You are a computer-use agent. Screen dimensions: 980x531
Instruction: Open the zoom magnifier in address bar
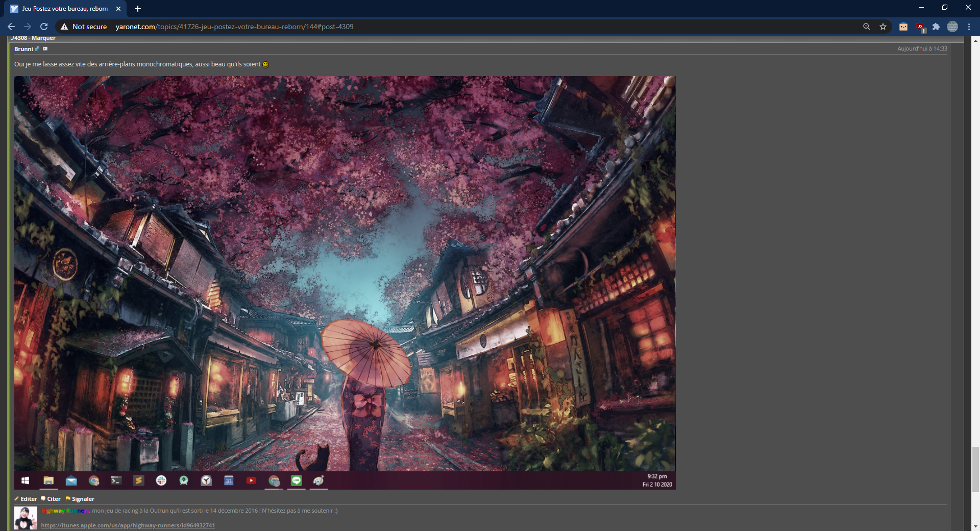click(x=866, y=27)
